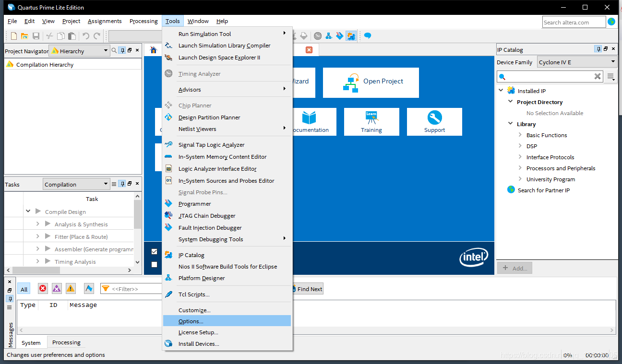Expand the Analysis & Synthesis task

tap(38, 224)
